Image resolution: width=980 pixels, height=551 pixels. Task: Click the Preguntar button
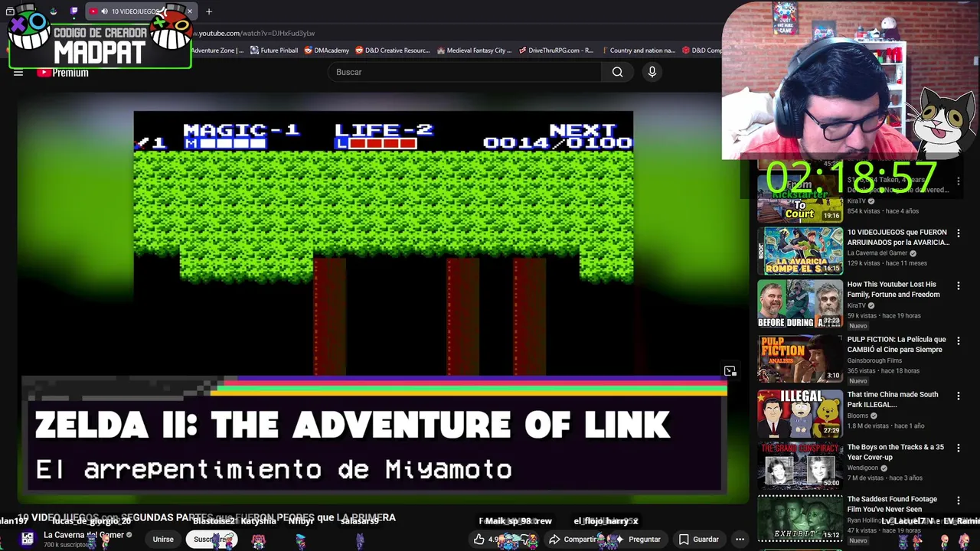pos(638,540)
